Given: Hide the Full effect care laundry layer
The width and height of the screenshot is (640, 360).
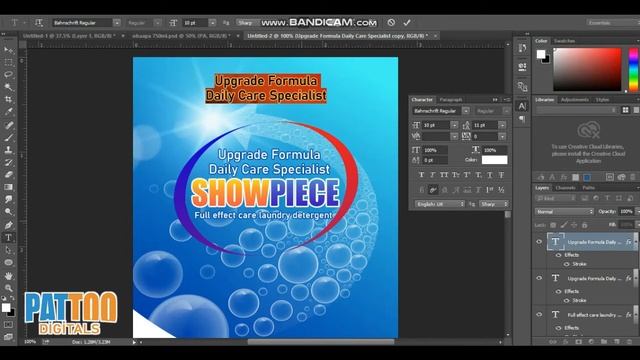Looking at the screenshot, I should 539,315.
